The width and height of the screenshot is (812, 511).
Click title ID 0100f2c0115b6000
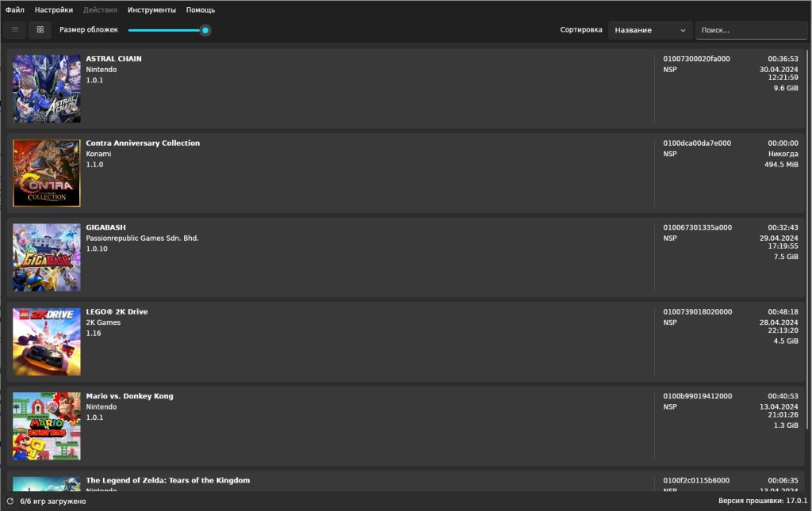[x=696, y=480]
